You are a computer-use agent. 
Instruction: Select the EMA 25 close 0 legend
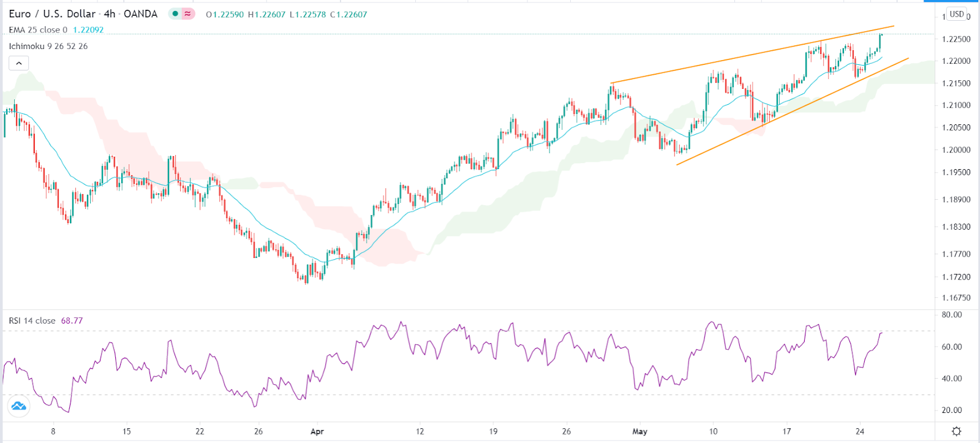tap(38, 29)
